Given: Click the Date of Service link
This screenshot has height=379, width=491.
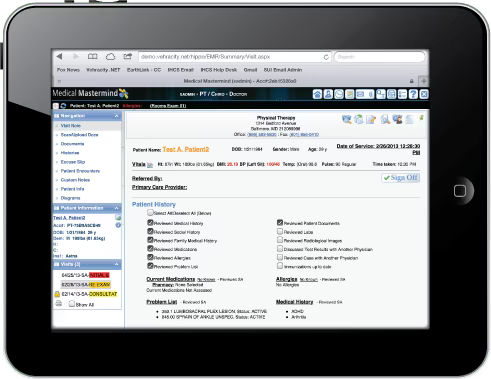Looking at the screenshot, I should [378, 149].
